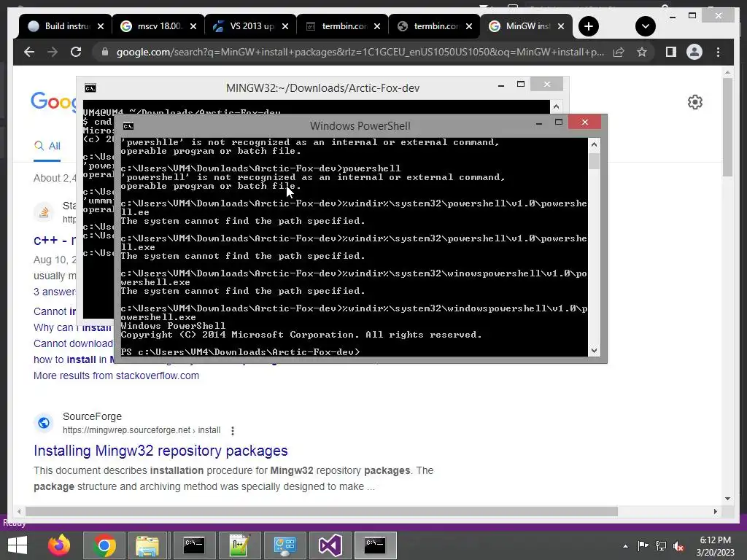Open the Windows Start button

click(x=18, y=545)
